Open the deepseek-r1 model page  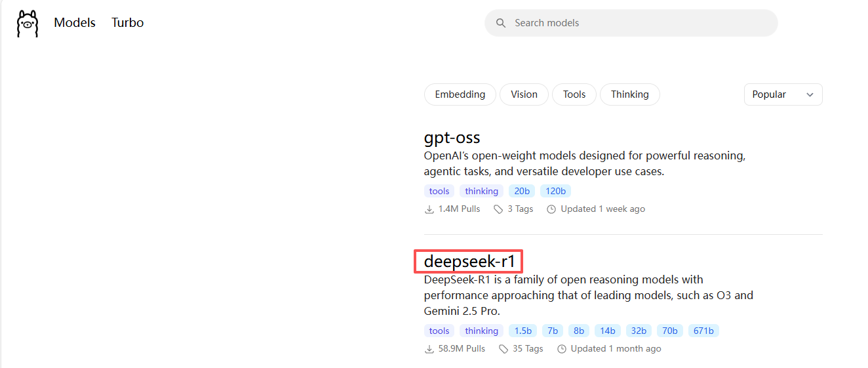pos(469,261)
